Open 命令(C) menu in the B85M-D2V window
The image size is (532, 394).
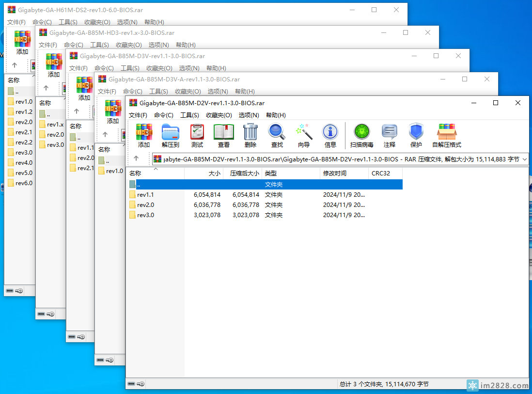(x=164, y=115)
